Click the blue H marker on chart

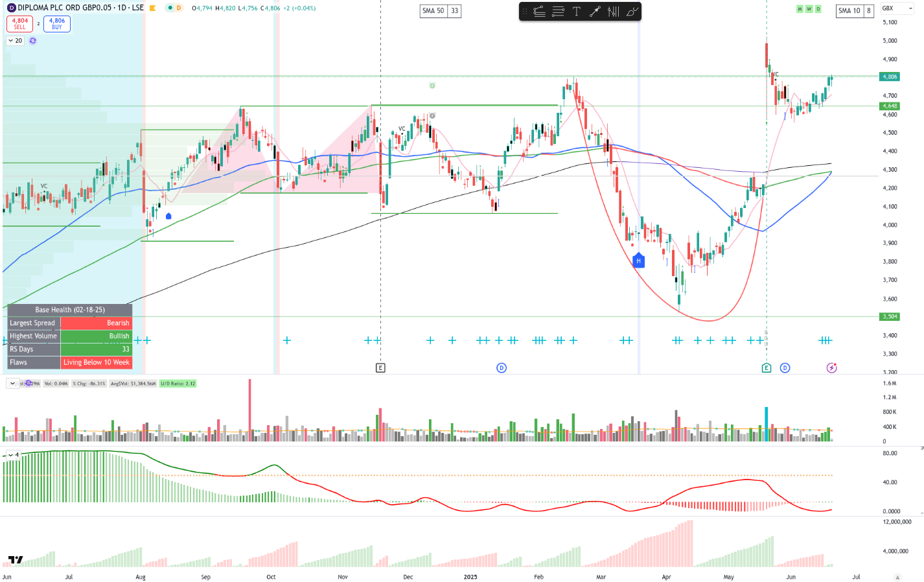pos(638,261)
